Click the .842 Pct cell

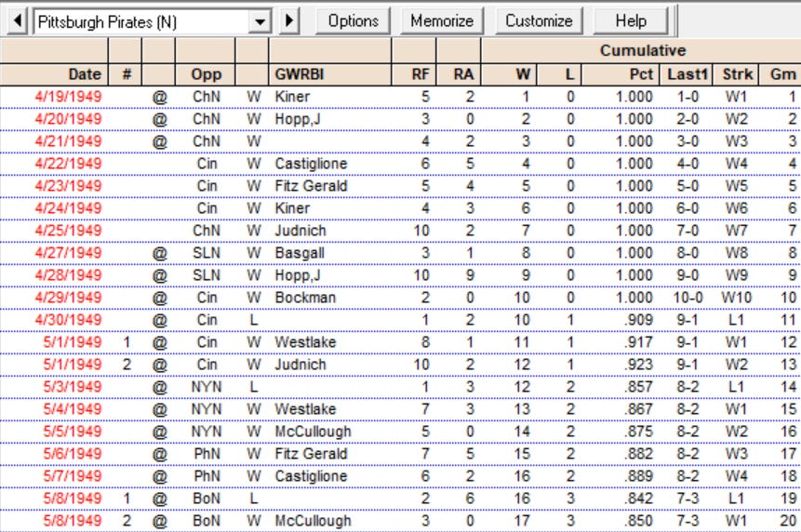tap(638, 499)
